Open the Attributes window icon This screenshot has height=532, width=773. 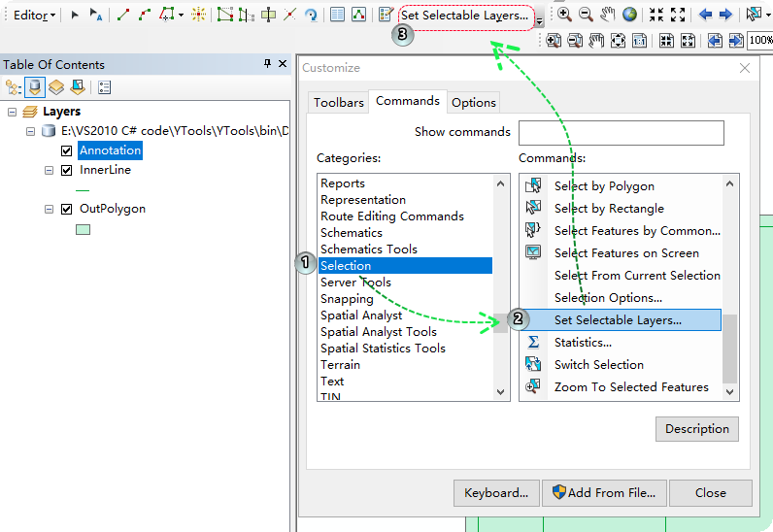click(337, 15)
